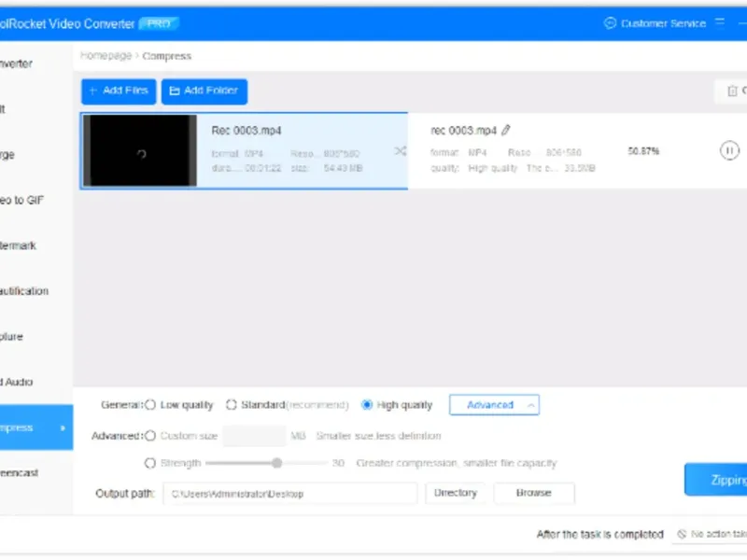Open the Customer Service chat
The width and height of the screenshot is (747, 560).
[x=655, y=23]
